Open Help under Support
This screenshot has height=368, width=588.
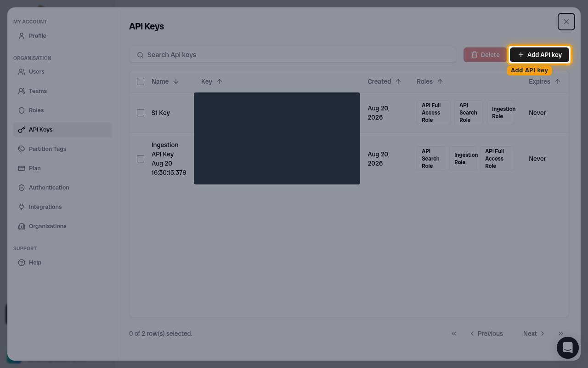62,263
